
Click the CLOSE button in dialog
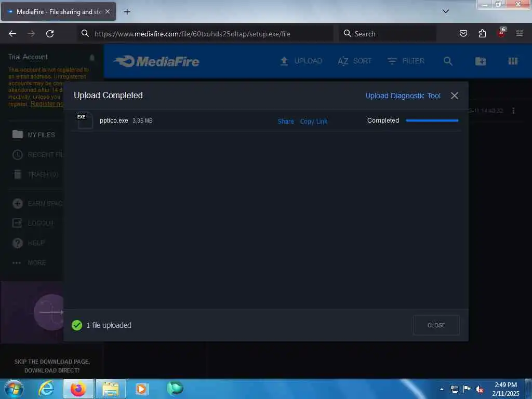[436, 325]
